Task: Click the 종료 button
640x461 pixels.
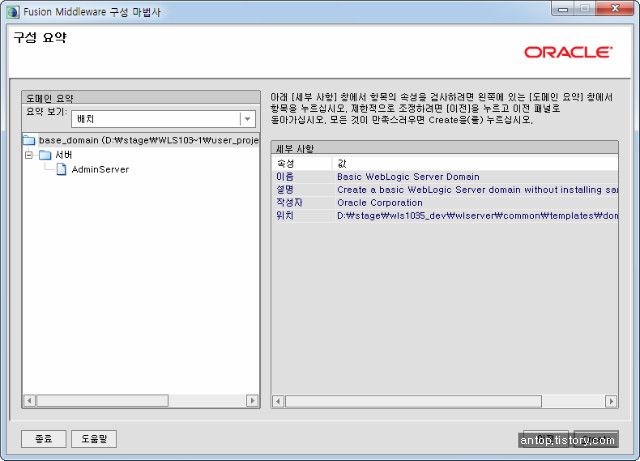Action: 44,439
